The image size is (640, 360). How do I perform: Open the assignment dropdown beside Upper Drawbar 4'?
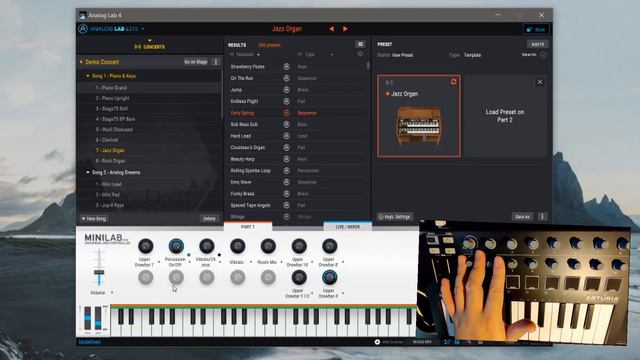click(x=343, y=293)
